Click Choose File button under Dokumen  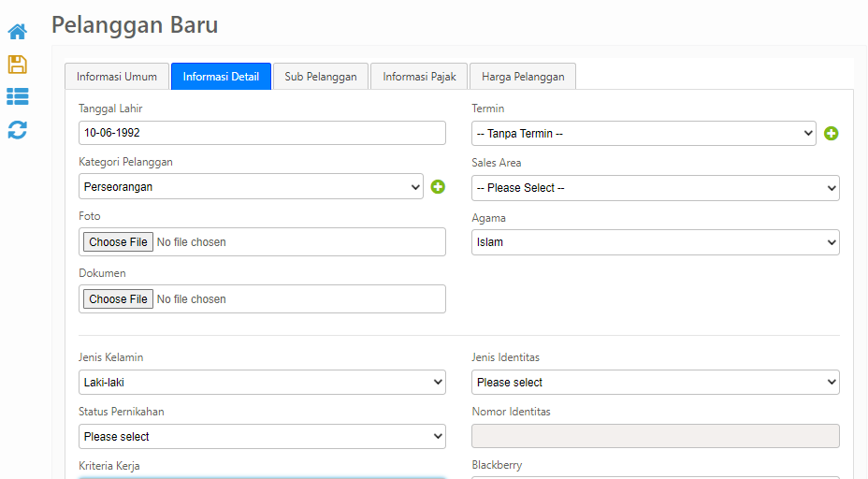tap(118, 299)
